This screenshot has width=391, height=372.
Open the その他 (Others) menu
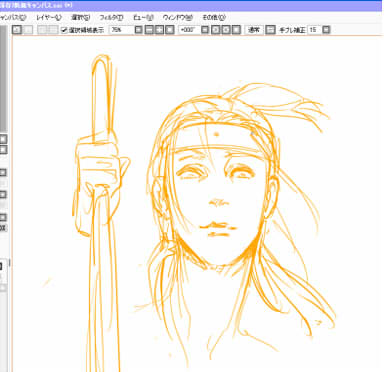coord(214,17)
